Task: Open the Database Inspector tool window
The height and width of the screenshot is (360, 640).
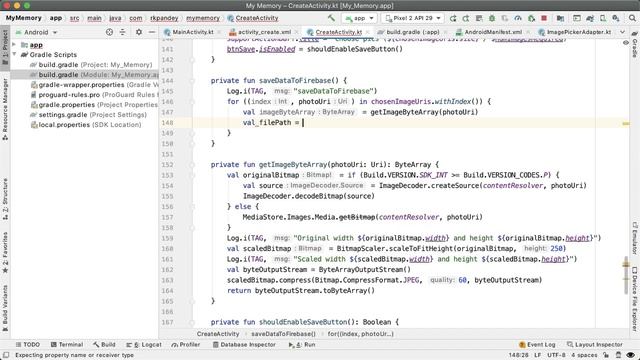Action: click(244, 344)
